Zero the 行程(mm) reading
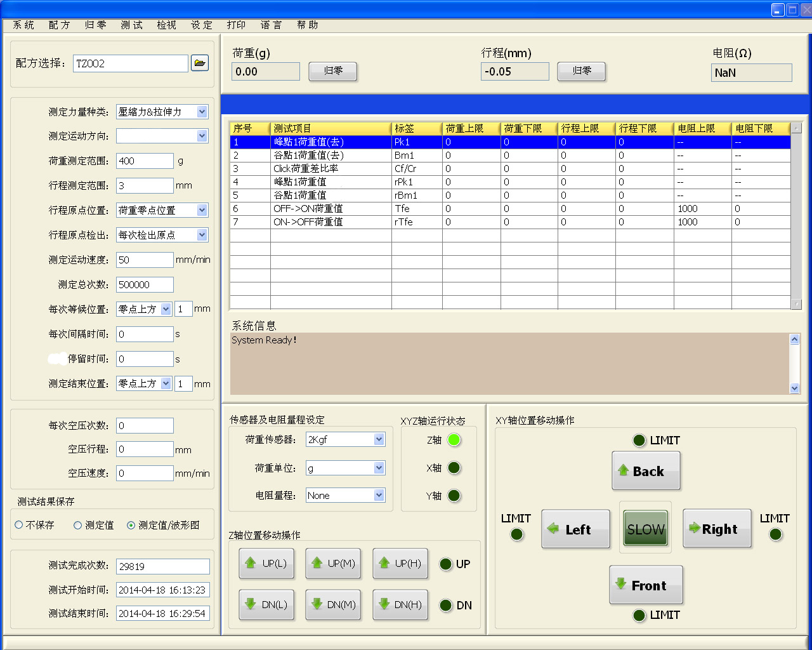 pyautogui.click(x=582, y=71)
